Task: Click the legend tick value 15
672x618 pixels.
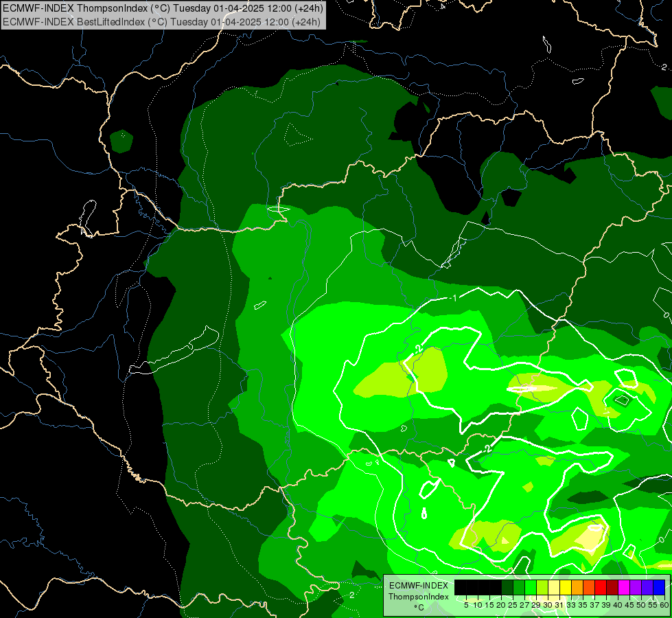Action: 489,605
